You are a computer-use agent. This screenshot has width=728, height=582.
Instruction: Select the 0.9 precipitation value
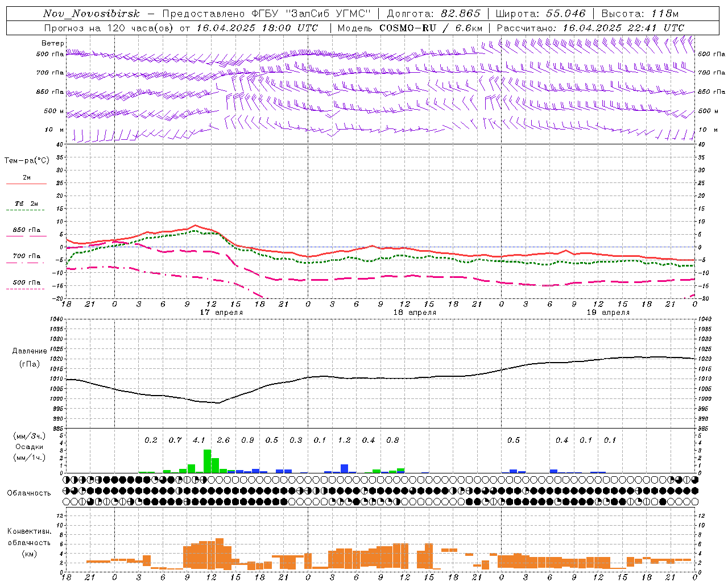pyautogui.click(x=247, y=440)
